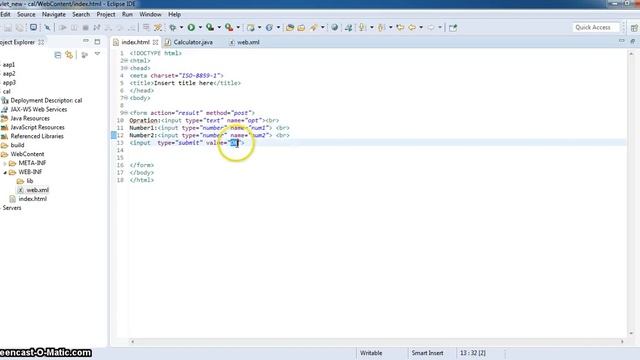Click the Next Annotation arrow icon
This screenshot has width=640, height=360.
click(362, 28)
